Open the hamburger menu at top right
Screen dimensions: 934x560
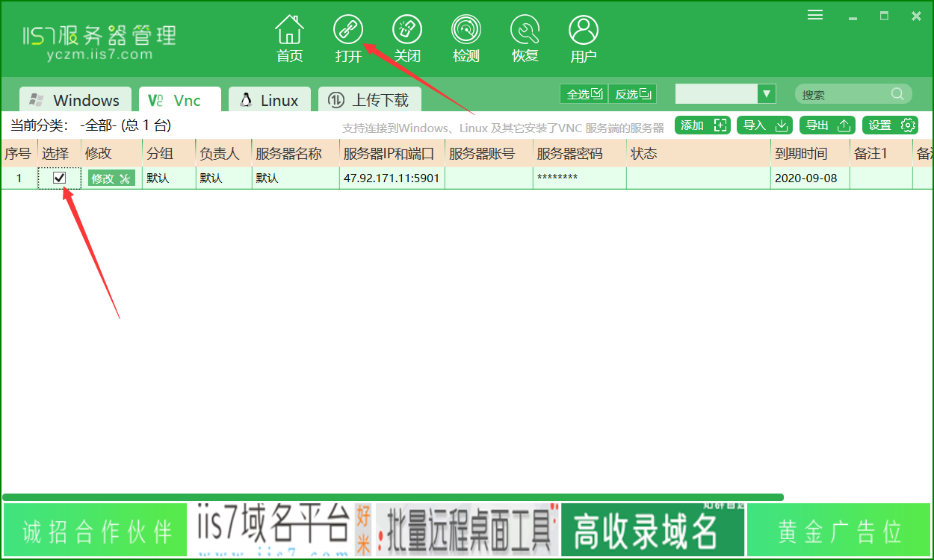[814, 13]
